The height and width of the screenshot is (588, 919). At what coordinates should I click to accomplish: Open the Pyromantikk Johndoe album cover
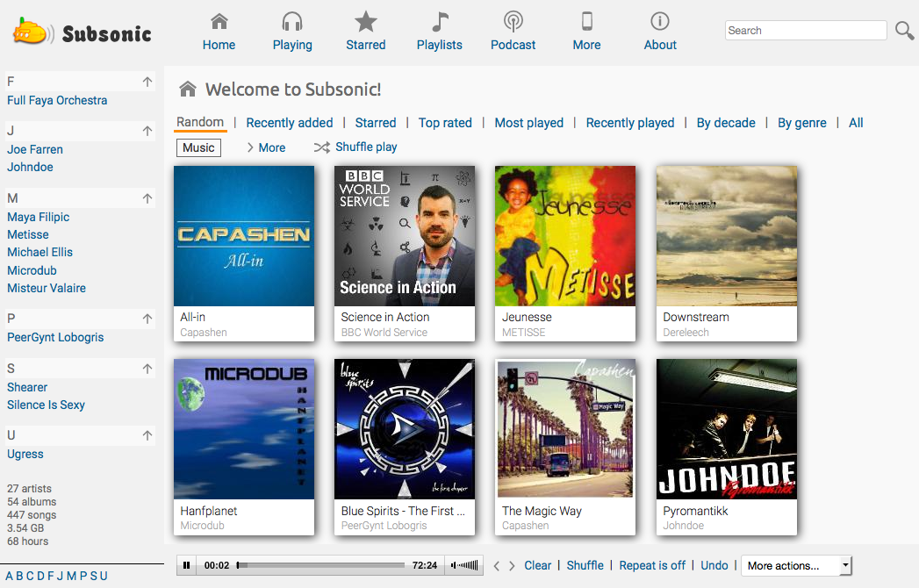point(727,429)
